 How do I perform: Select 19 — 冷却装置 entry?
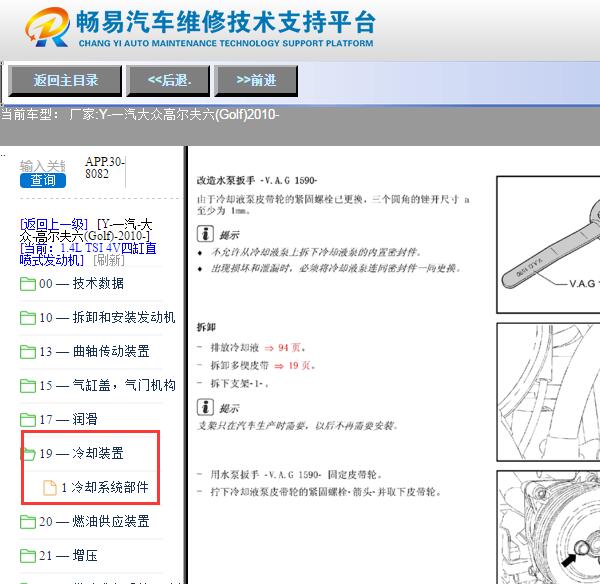[82, 453]
